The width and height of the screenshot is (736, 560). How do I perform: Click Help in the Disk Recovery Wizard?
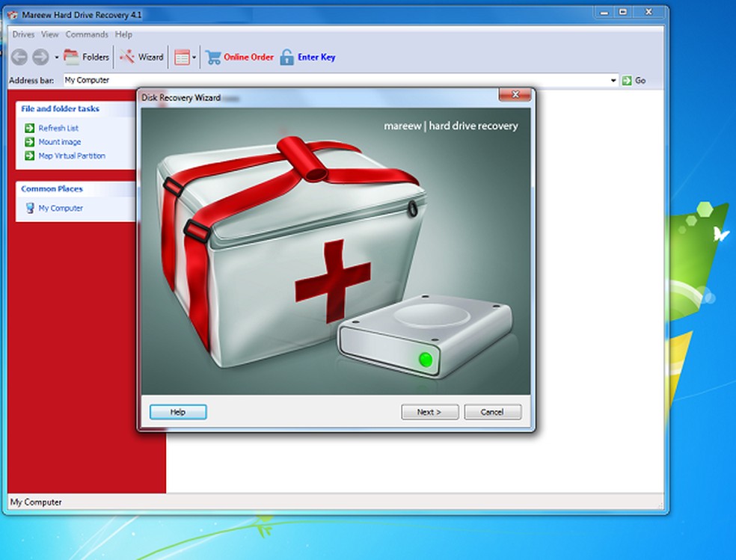(178, 412)
